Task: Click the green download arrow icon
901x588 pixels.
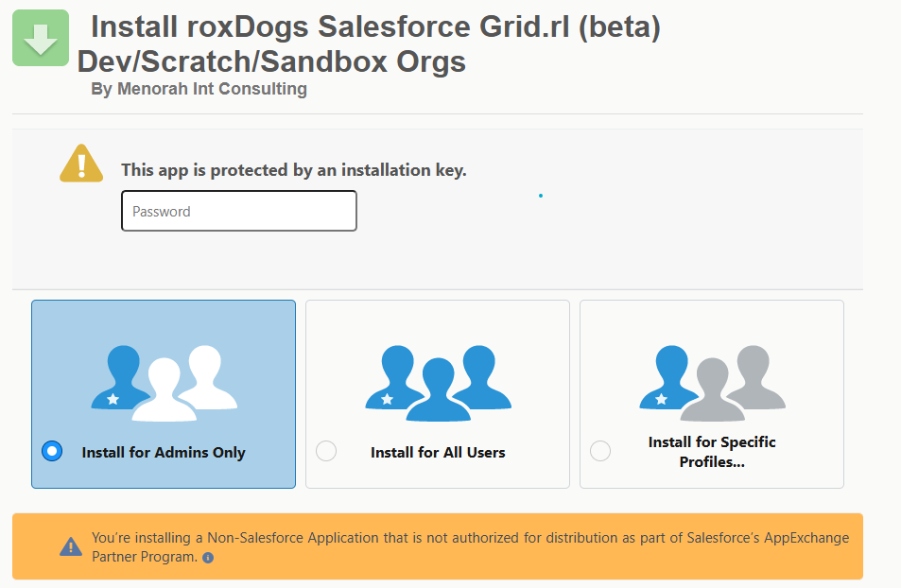Action: pyautogui.click(x=41, y=39)
